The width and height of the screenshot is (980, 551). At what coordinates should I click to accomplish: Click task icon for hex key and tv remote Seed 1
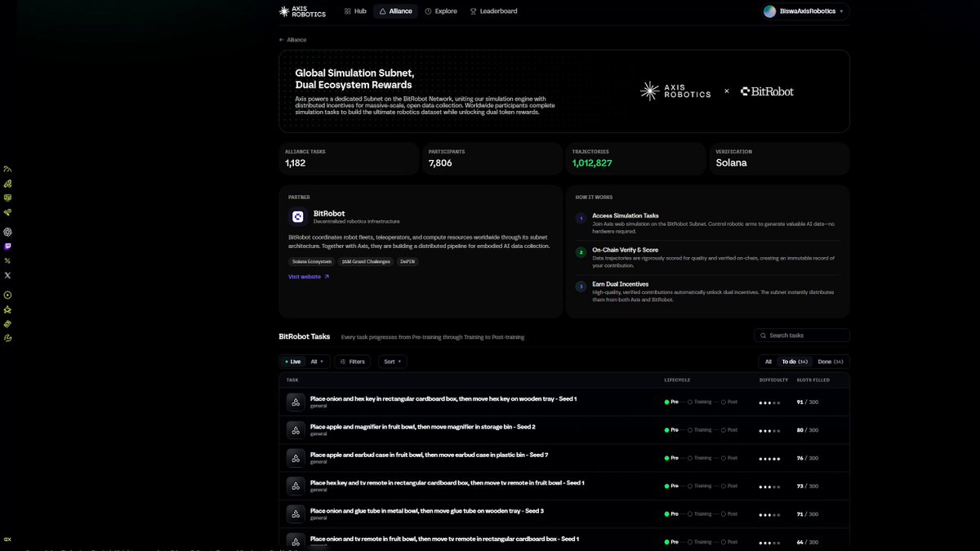click(296, 486)
